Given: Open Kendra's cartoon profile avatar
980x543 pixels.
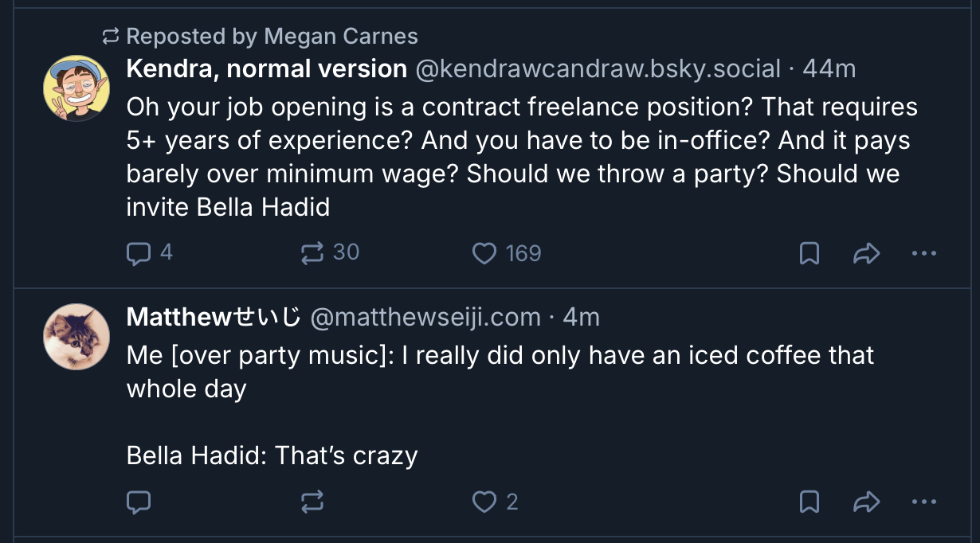Looking at the screenshot, I should [76, 88].
